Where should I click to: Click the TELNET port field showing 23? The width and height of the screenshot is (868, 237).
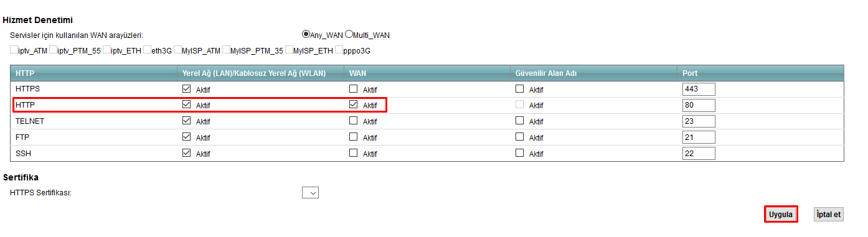point(699,121)
